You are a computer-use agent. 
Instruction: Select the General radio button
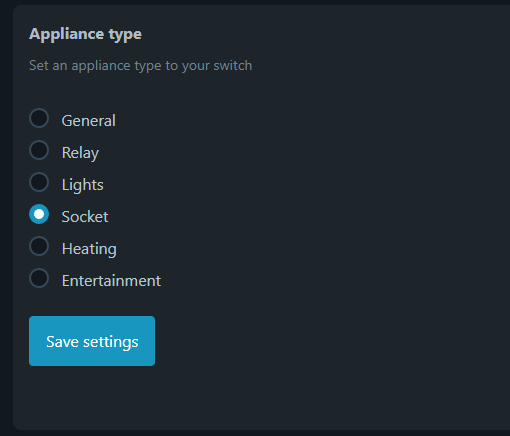(39, 118)
